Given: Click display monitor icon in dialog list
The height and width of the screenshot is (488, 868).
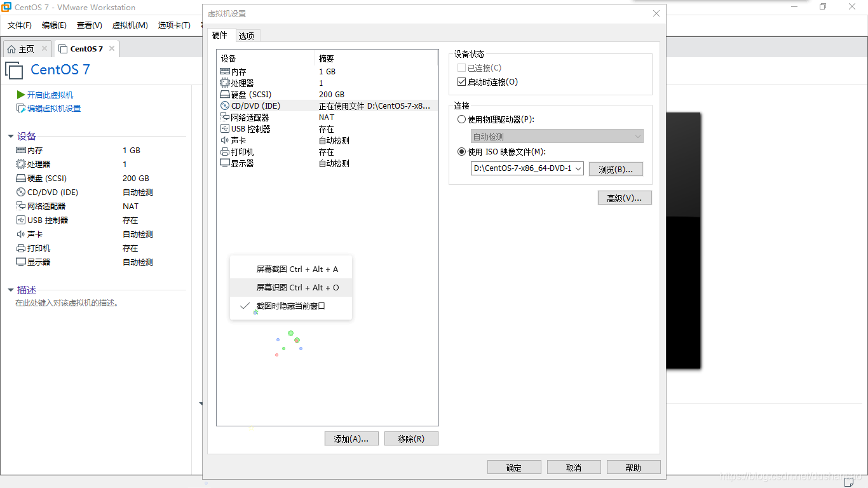Looking at the screenshot, I should tap(225, 163).
